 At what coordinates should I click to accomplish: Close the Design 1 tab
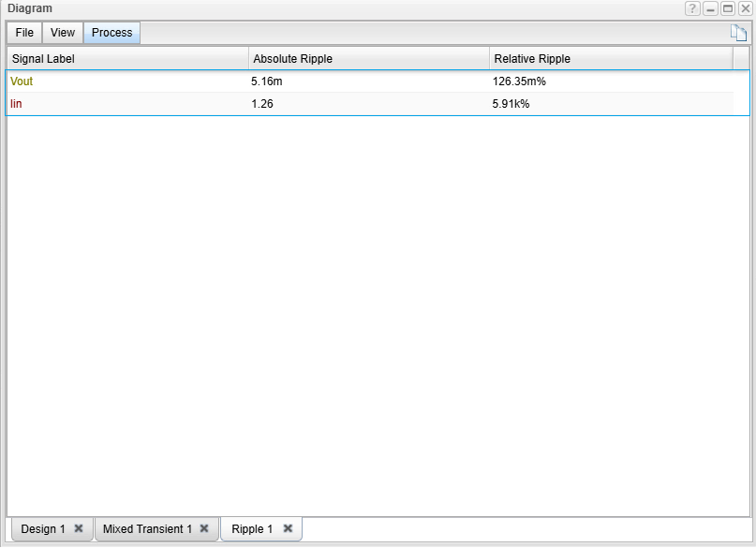pyautogui.click(x=79, y=528)
